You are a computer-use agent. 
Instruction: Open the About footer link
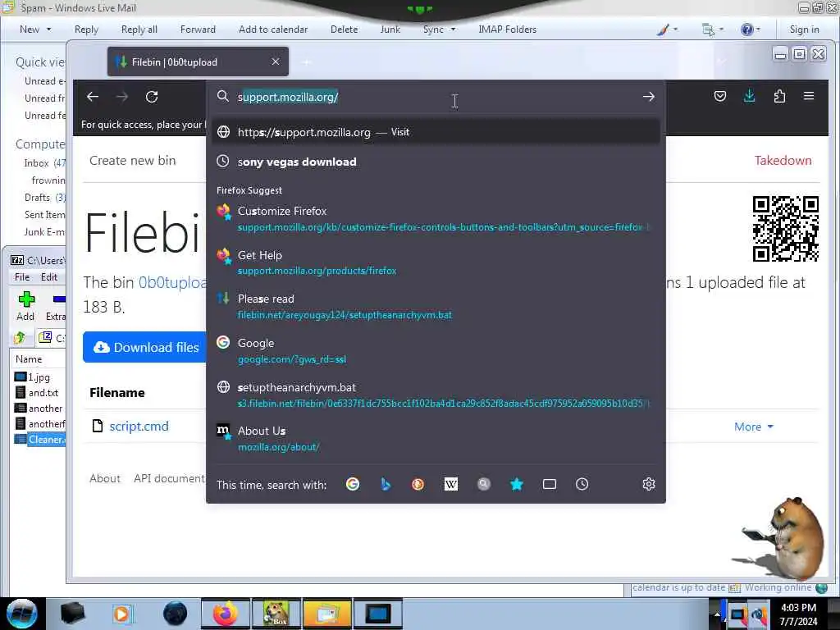(105, 478)
